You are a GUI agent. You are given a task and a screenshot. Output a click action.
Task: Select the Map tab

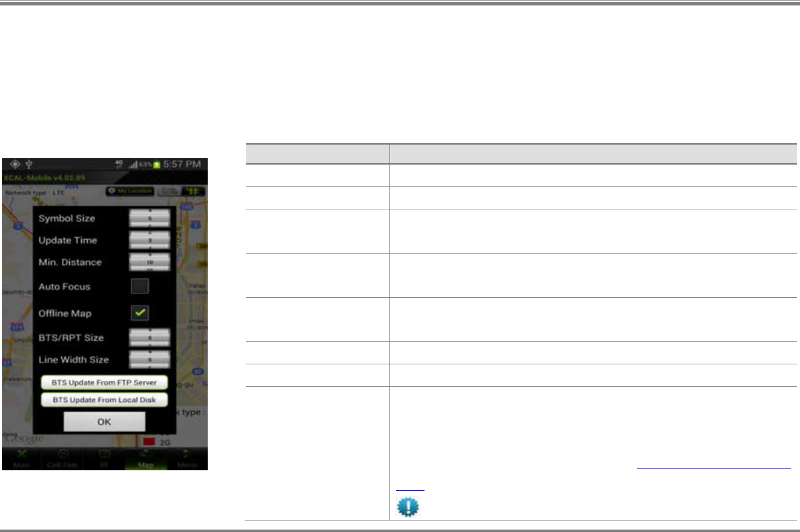click(145, 459)
